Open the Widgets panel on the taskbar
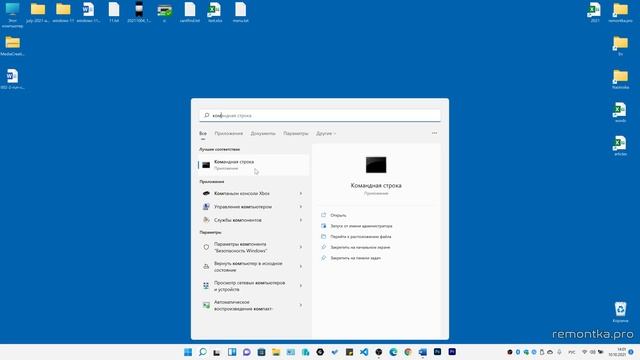The width and height of the screenshot is (640, 360). point(232,352)
